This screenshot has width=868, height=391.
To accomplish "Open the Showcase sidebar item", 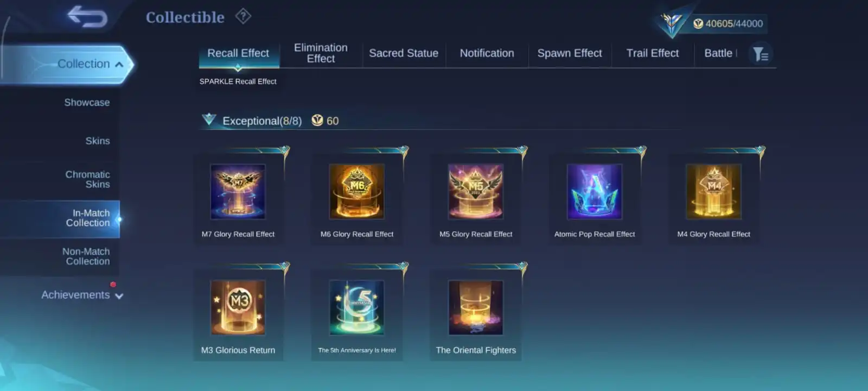I will [x=87, y=103].
